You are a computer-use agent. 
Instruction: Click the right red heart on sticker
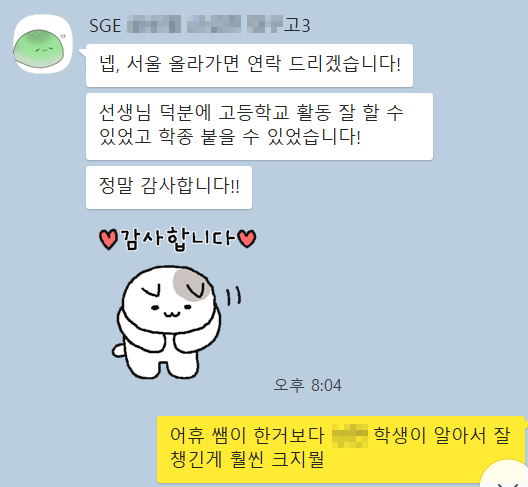tap(247, 238)
